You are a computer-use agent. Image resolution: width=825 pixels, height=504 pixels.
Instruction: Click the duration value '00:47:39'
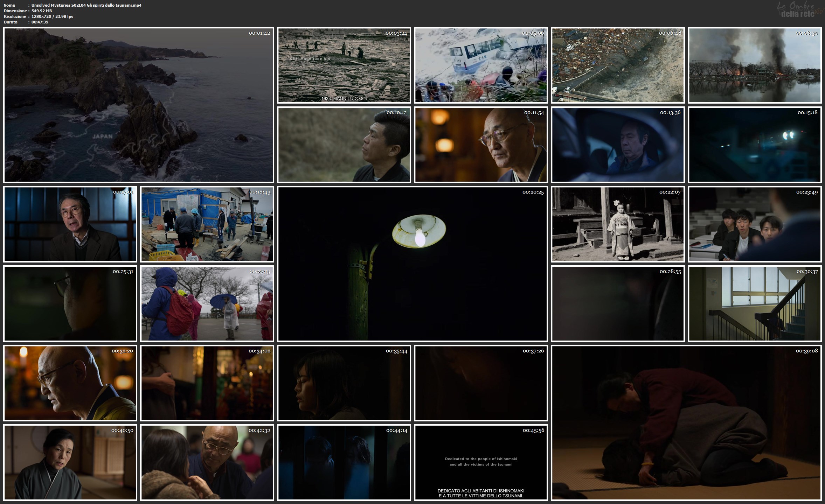pos(40,22)
